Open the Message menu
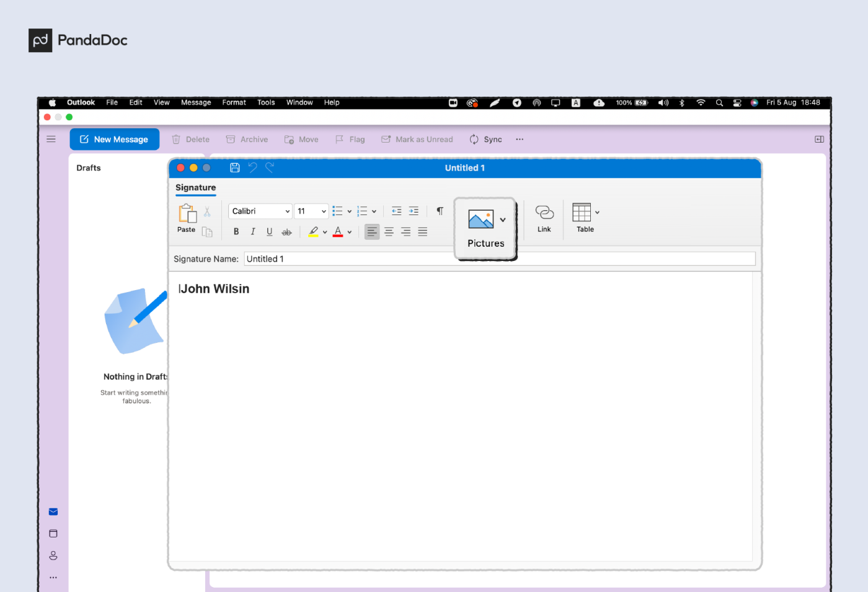 (196, 103)
